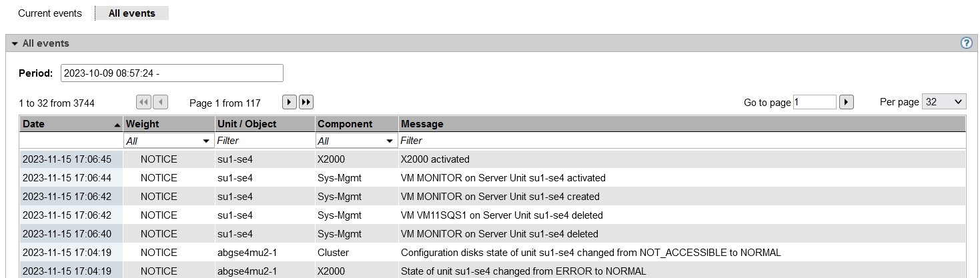Click the Go to page number field
This screenshot has height=278, width=980.
pos(815,102)
